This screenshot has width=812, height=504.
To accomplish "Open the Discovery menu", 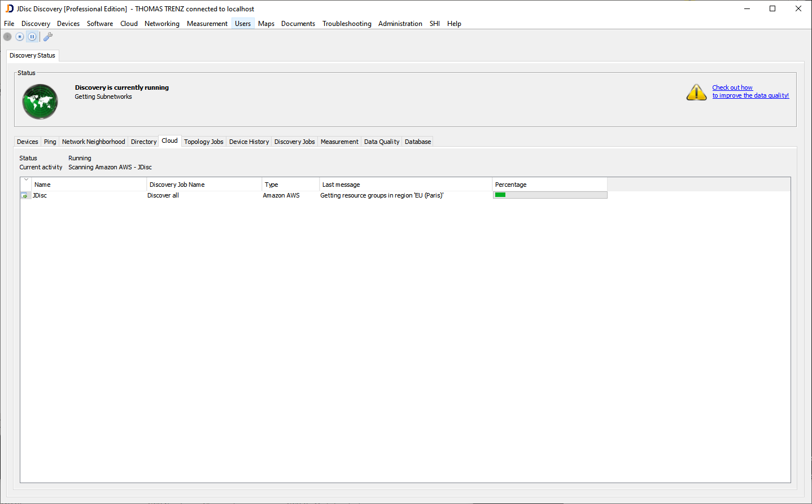I will click(x=36, y=23).
